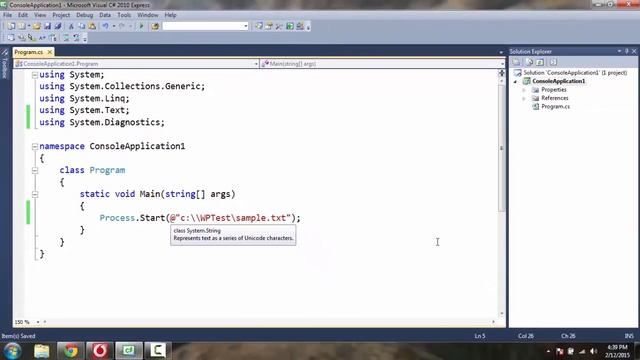Open the Start Page toolbar icon
Image resolution: width=640 pixels, height=360 pixels.
click(x=290, y=26)
